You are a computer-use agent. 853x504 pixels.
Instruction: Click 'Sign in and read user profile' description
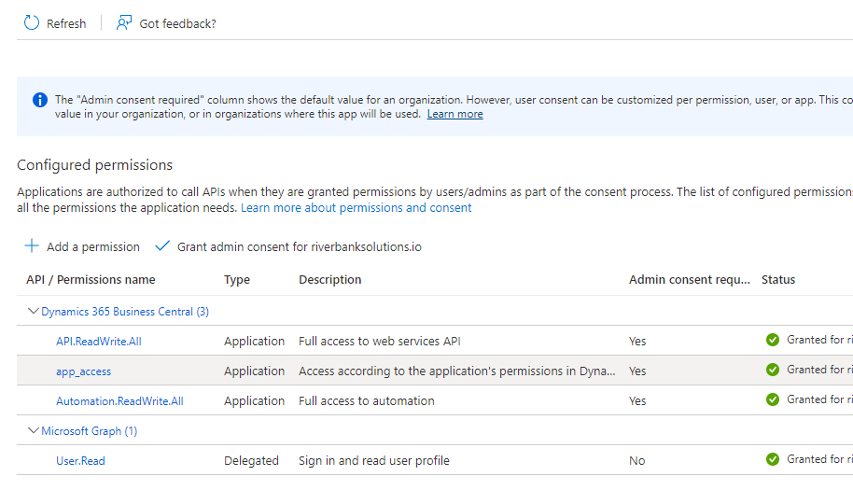point(373,461)
